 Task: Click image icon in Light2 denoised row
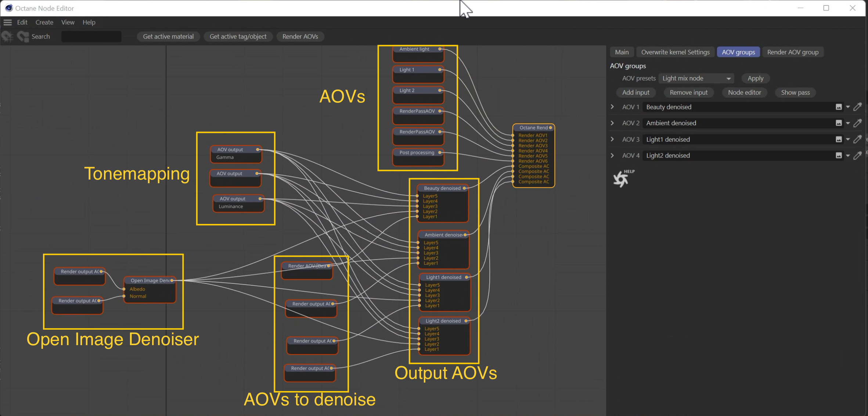click(839, 156)
